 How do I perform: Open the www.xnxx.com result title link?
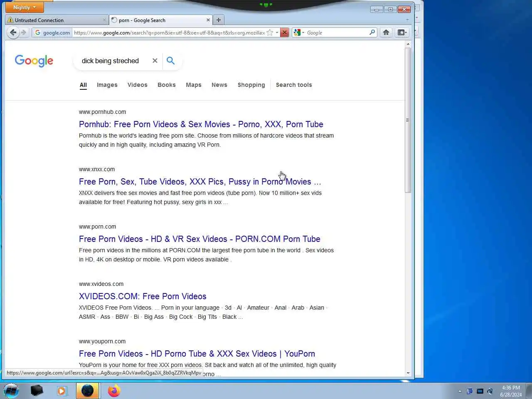tap(200, 182)
